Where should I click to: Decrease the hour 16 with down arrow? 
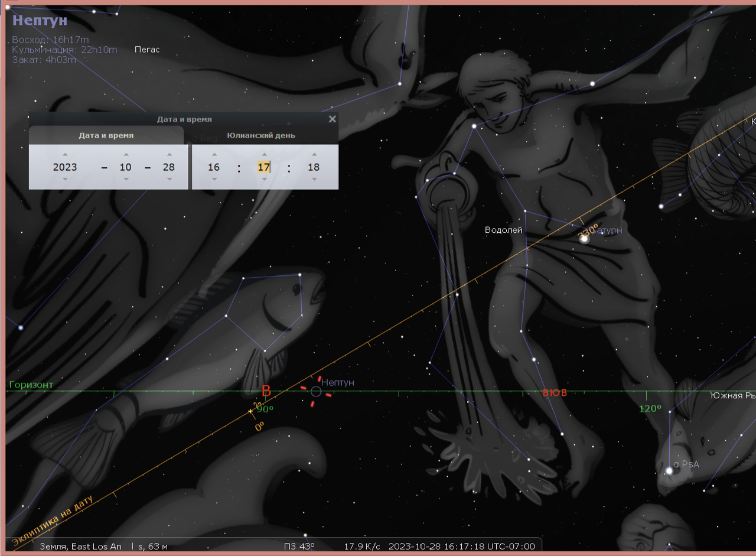[214, 179]
